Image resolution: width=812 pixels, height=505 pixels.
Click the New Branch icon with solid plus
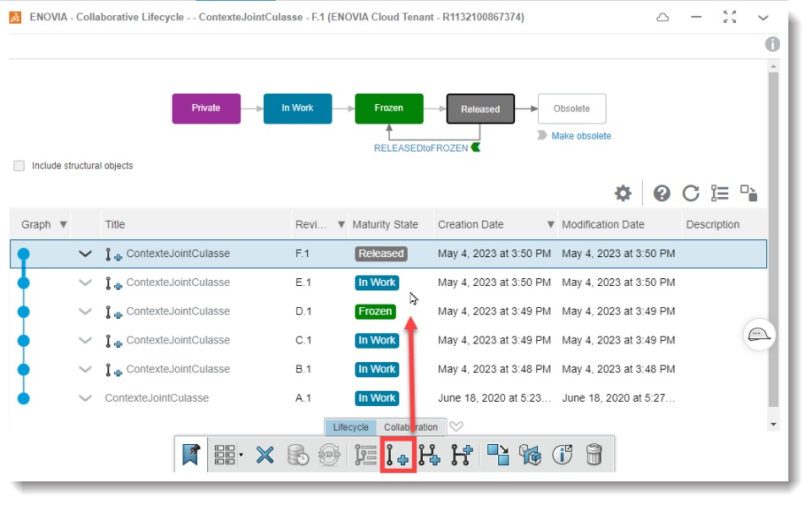(x=430, y=455)
